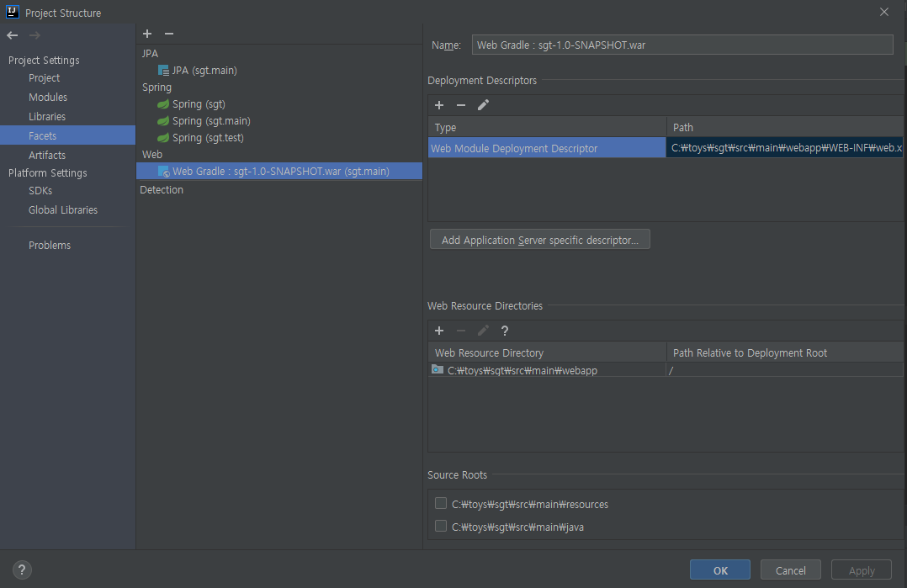Click the OK button
The width and height of the screenshot is (907, 588).
(x=720, y=570)
